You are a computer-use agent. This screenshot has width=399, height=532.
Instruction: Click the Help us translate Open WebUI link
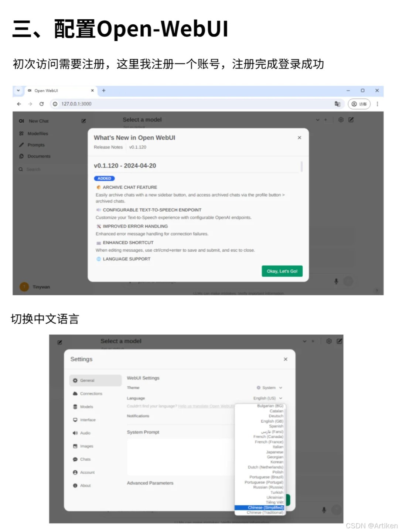206,406
